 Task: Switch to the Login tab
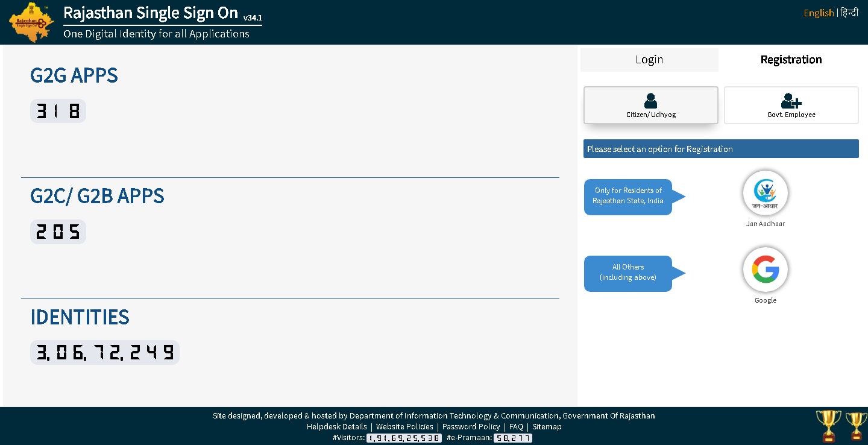pos(649,60)
